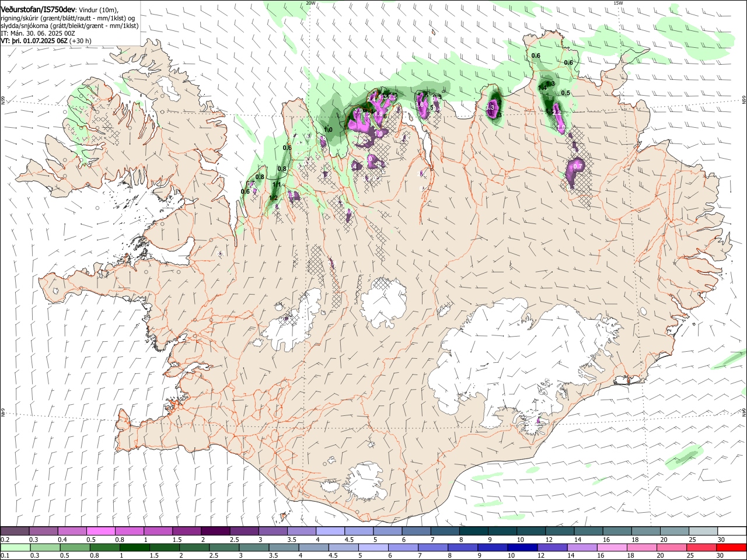This screenshot has height=560, width=747.
Task: Click the 15W longitude label
Action: click(x=618, y=3)
